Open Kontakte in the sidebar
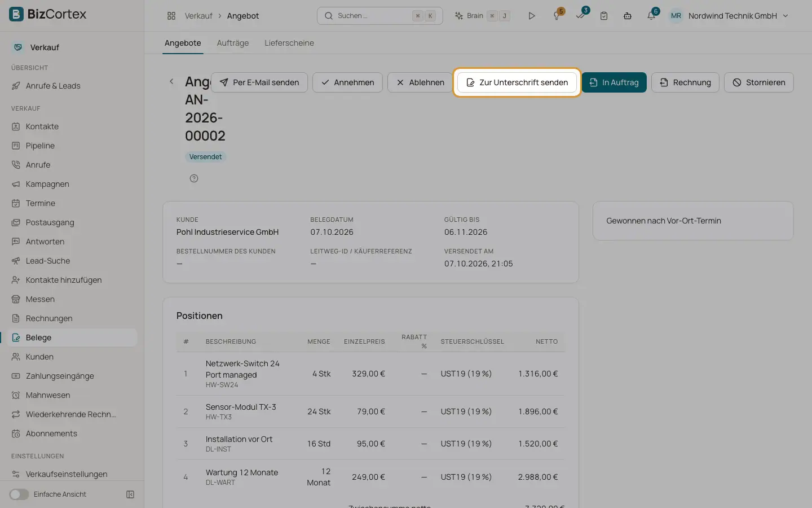 [x=72, y=126]
